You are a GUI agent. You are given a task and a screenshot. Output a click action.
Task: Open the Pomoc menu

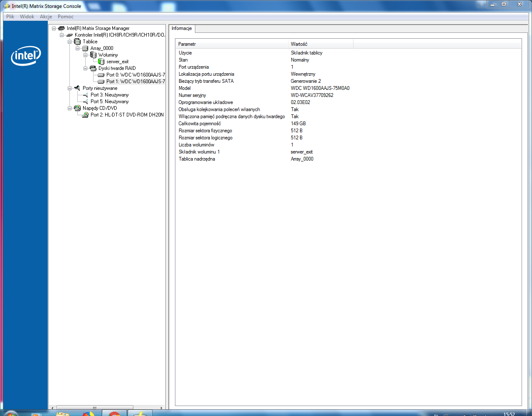point(66,17)
